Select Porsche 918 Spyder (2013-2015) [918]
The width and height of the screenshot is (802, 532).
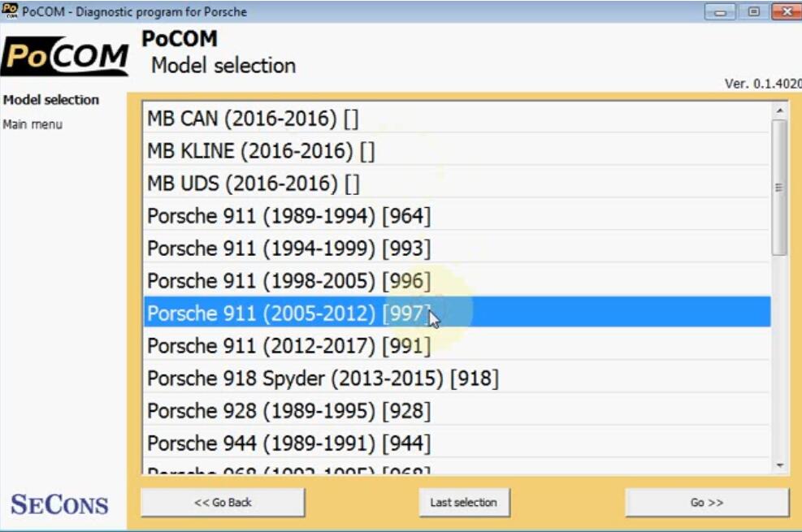point(457,378)
